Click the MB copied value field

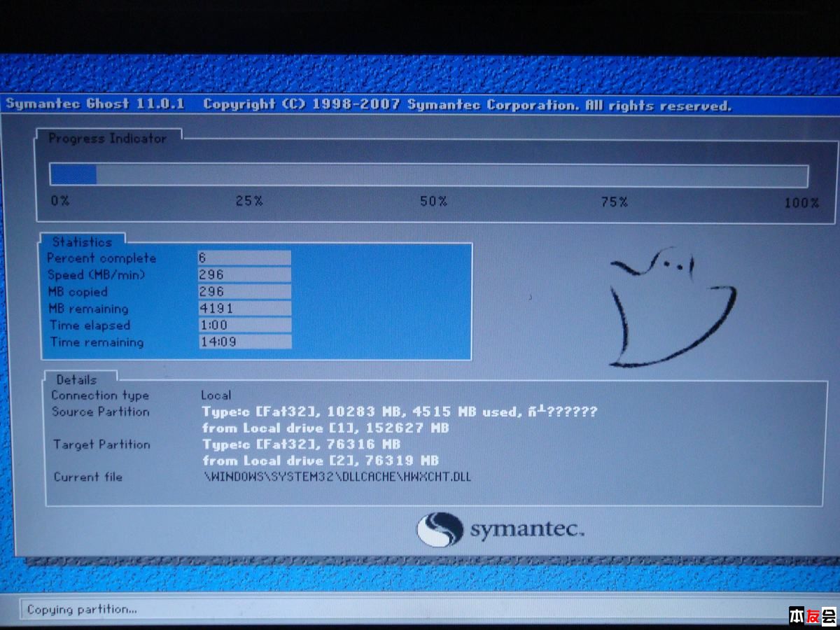pyautogui.click(x=244, y=291)
